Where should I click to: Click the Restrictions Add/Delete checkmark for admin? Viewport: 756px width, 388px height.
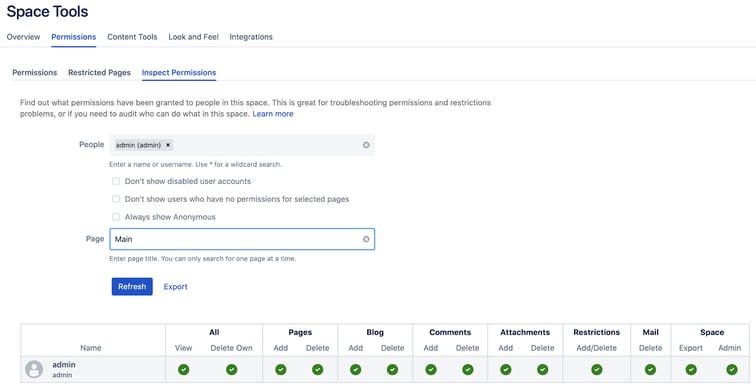(x=596, y=370)
